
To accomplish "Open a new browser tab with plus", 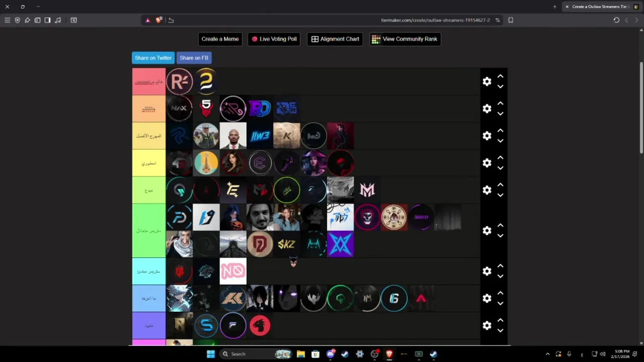I will coord(554,7).
